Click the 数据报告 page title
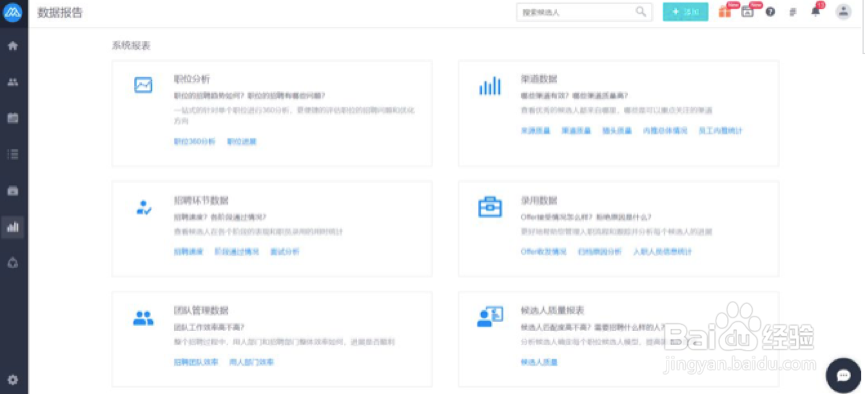 coord(60,13)
